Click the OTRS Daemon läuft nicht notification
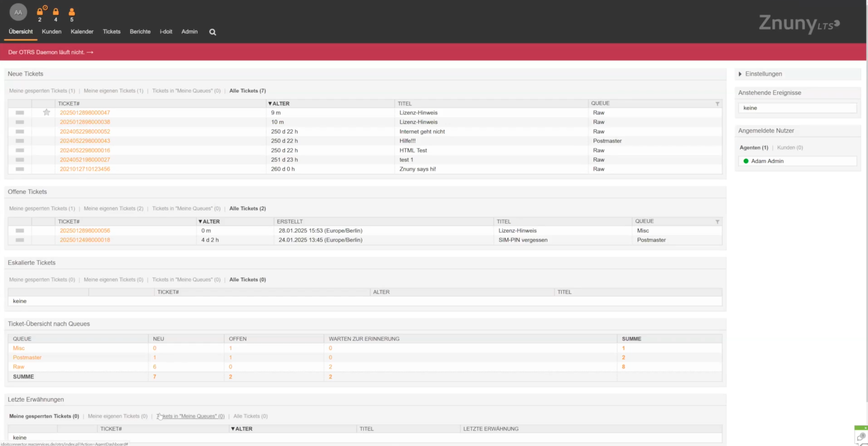The height and width of the screenshot is (446, 868). tap(51, 52)
